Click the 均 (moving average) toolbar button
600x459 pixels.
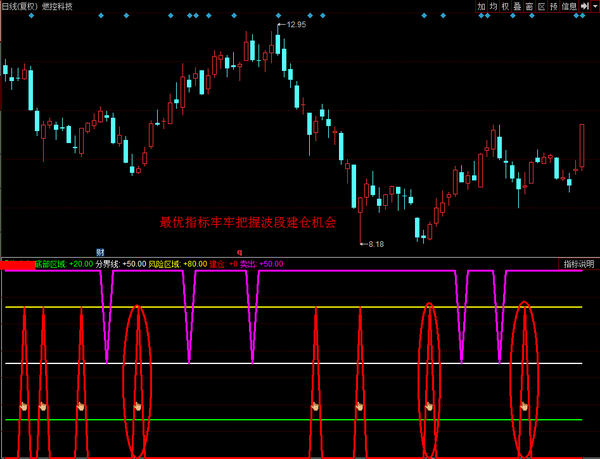click(493, 6)
